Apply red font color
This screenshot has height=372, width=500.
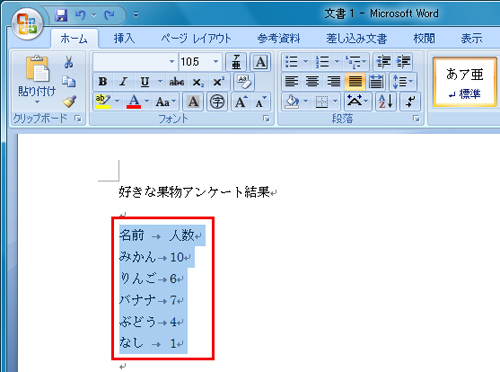click(134, 102)
